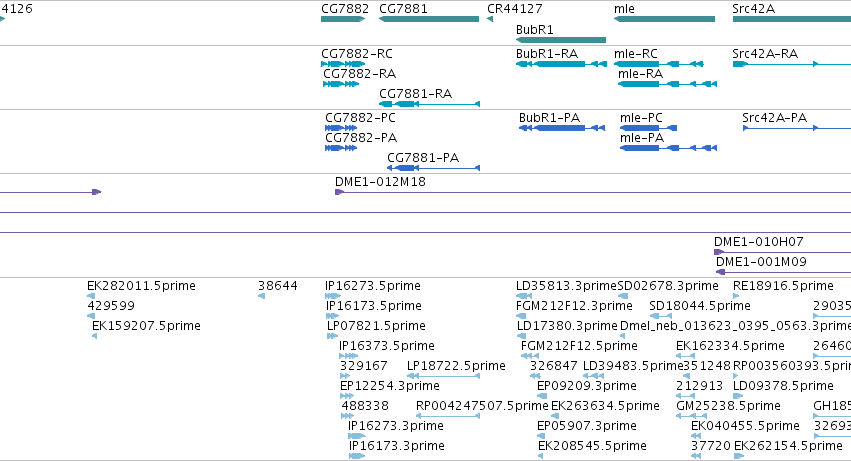Screen dimensions: 851x461
Task: Click EST LD17380.3prime glyph
Action: click(521, 336)
